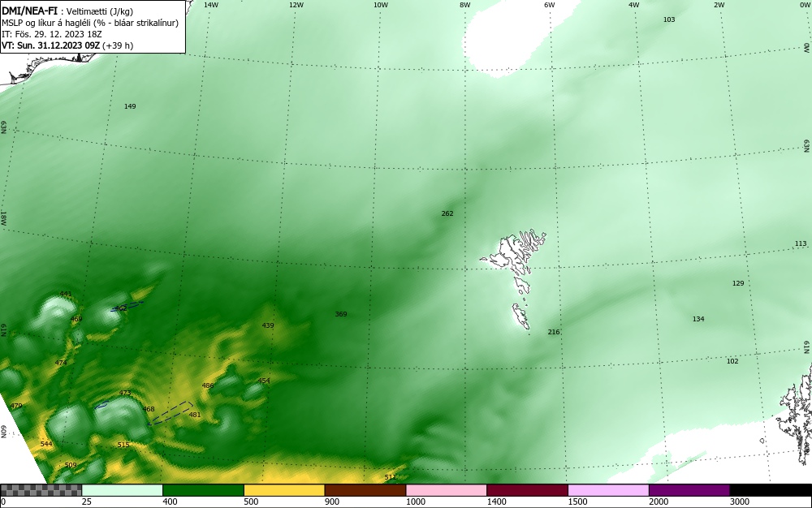Image resolution: width=812 pixels, height=508 pixels.
Task: Choose the yellow 500–900 legend swatch
Action: pos(284,490)
